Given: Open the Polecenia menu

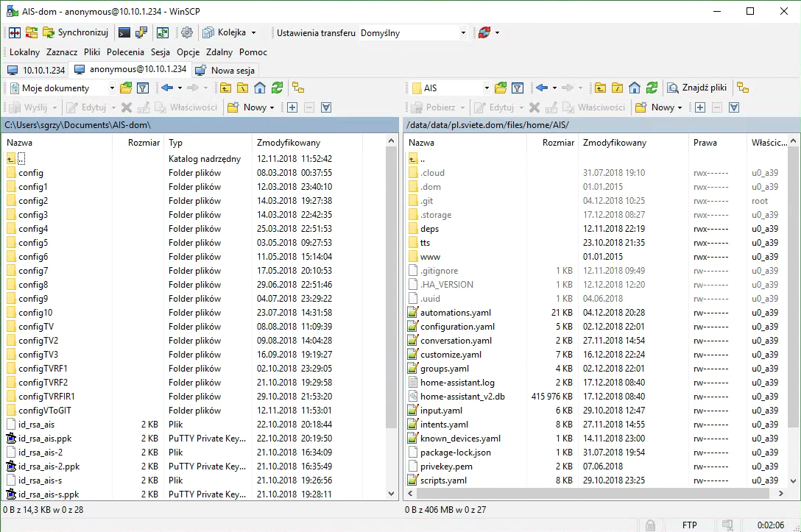Looking at the screenshot, I should click(125, 52).
